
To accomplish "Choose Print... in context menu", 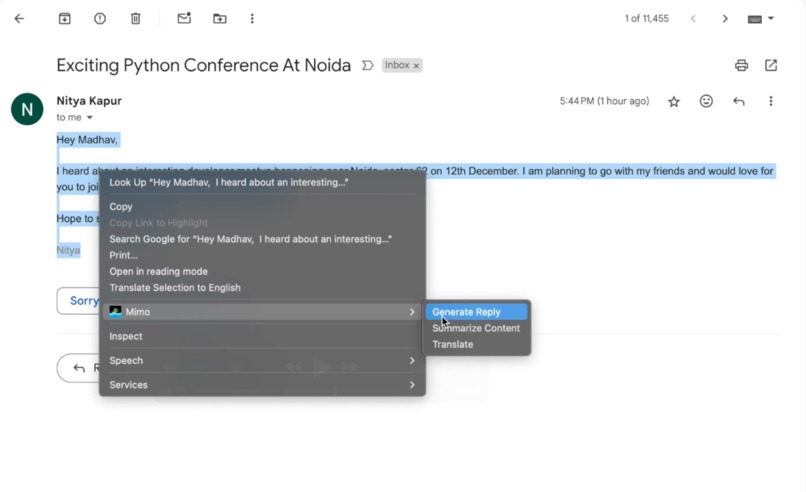I will [262, 256].
